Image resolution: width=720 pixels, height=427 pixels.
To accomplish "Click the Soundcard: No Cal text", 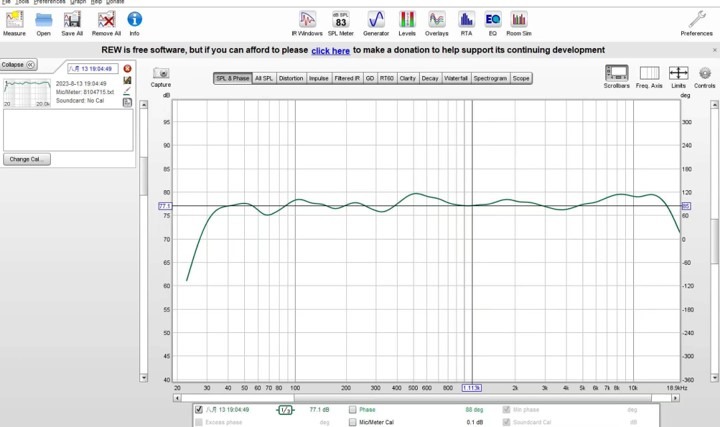I will point(80,101).
